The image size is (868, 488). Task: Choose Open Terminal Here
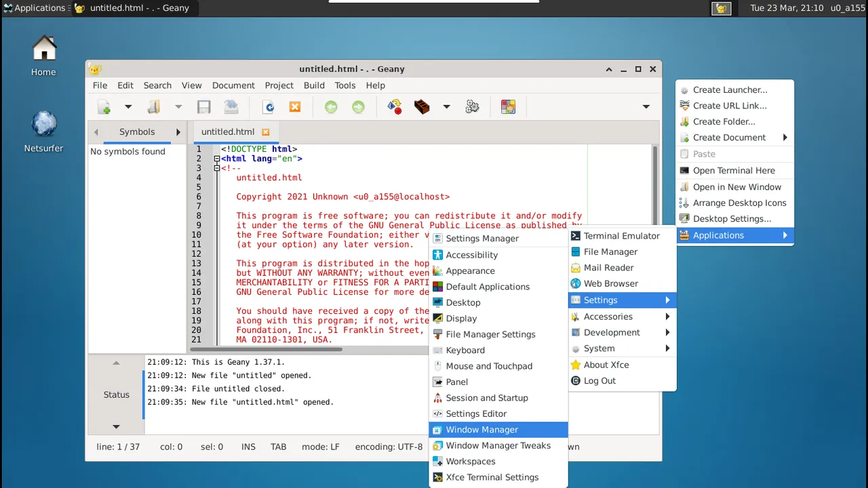(x=734, y=171)
